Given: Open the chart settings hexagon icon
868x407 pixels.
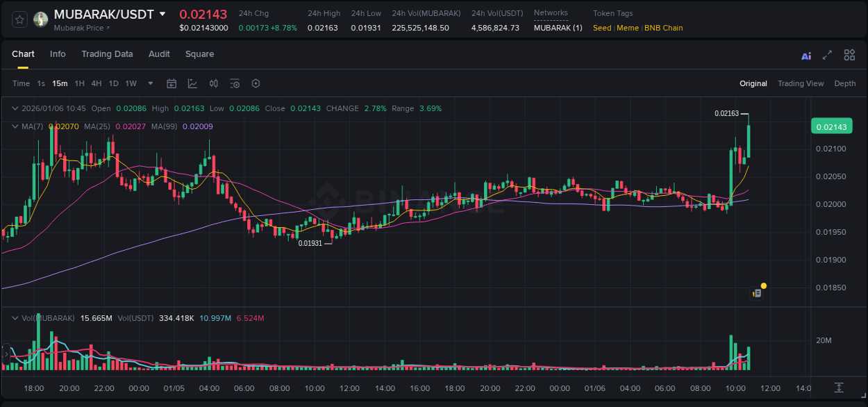Looking at the screenshot, I should click(x=256, y=83).
